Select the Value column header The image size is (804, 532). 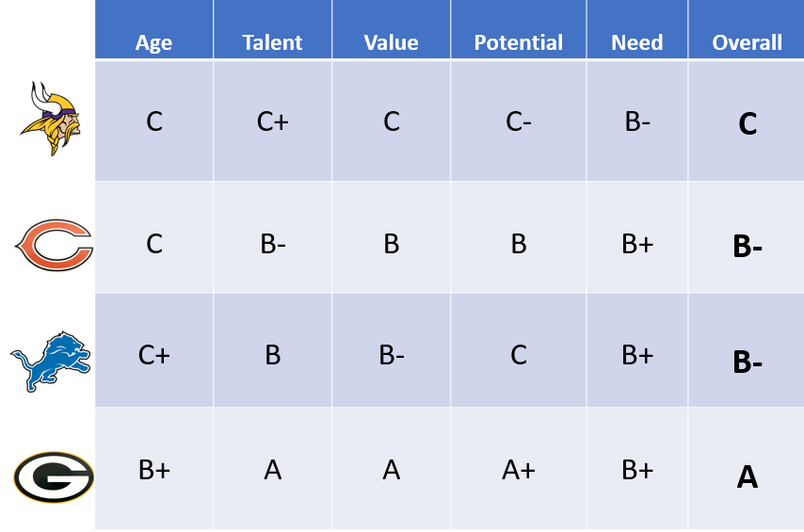[392, 42]
